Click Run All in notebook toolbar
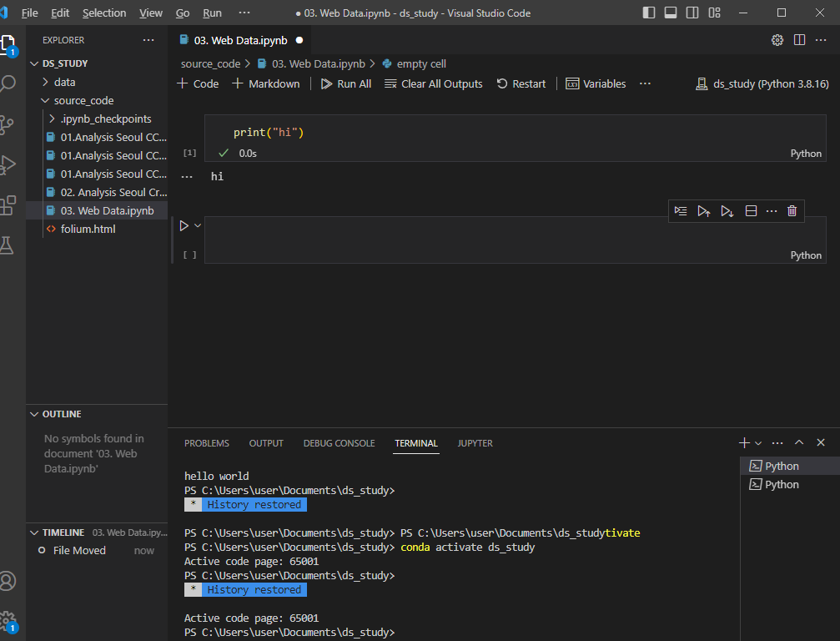 [x=346, y=83]
